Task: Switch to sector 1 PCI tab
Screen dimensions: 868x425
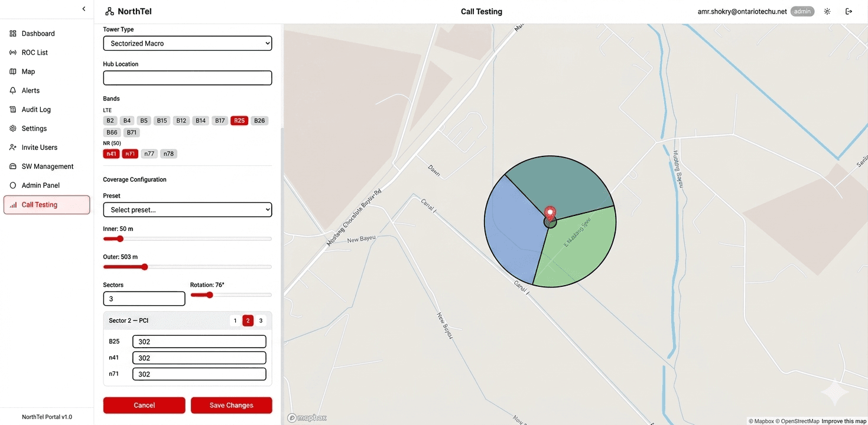Action: pos(235,321)
